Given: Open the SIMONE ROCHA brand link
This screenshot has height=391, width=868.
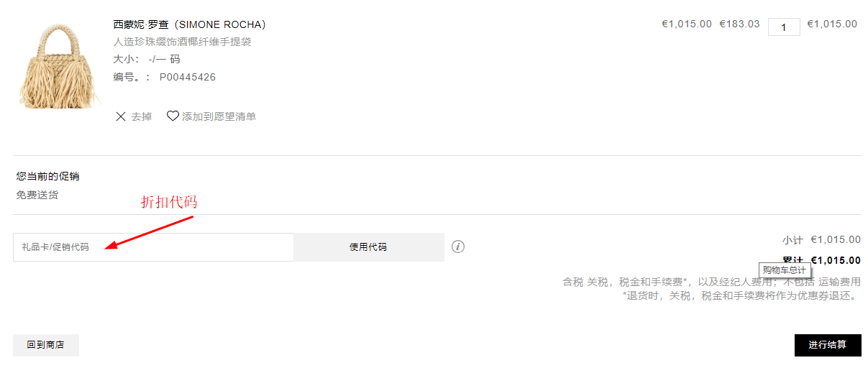Looking at the screenshot, I should pyautogui.click(x=190, y=24).
